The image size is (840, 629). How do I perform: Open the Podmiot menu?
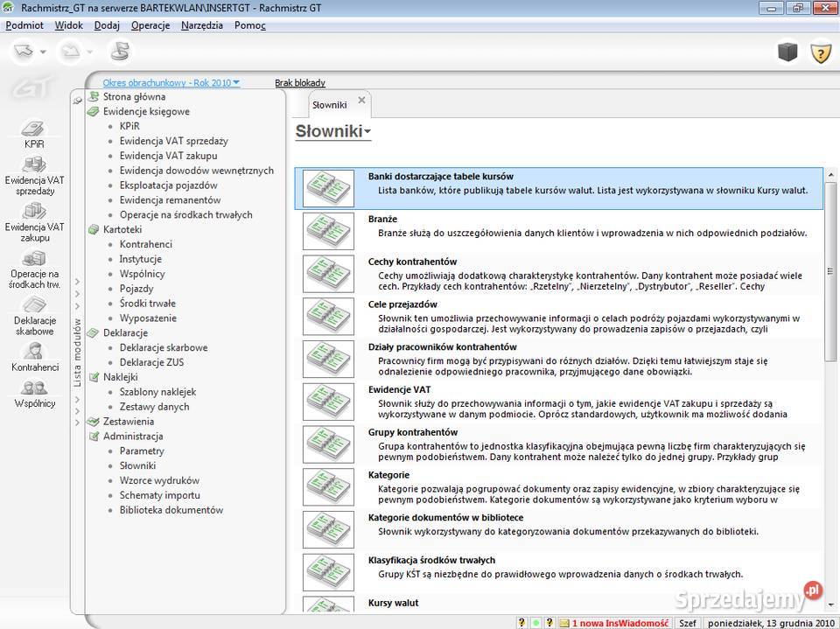24,25
